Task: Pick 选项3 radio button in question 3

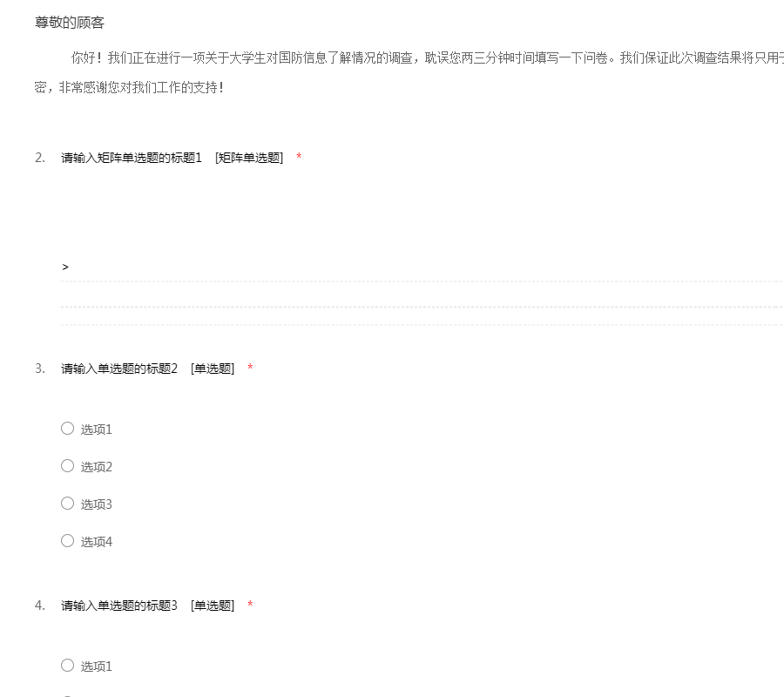Action: point(67,503)
